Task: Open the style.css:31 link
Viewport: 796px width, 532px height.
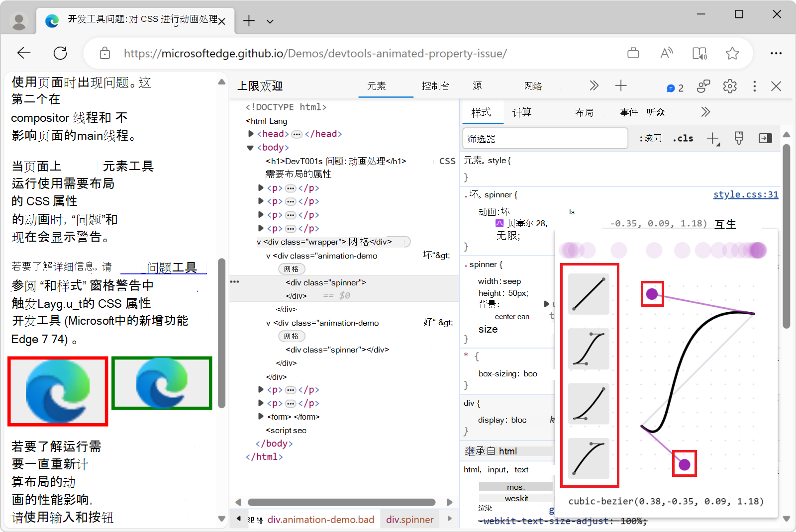Action: 745,194
